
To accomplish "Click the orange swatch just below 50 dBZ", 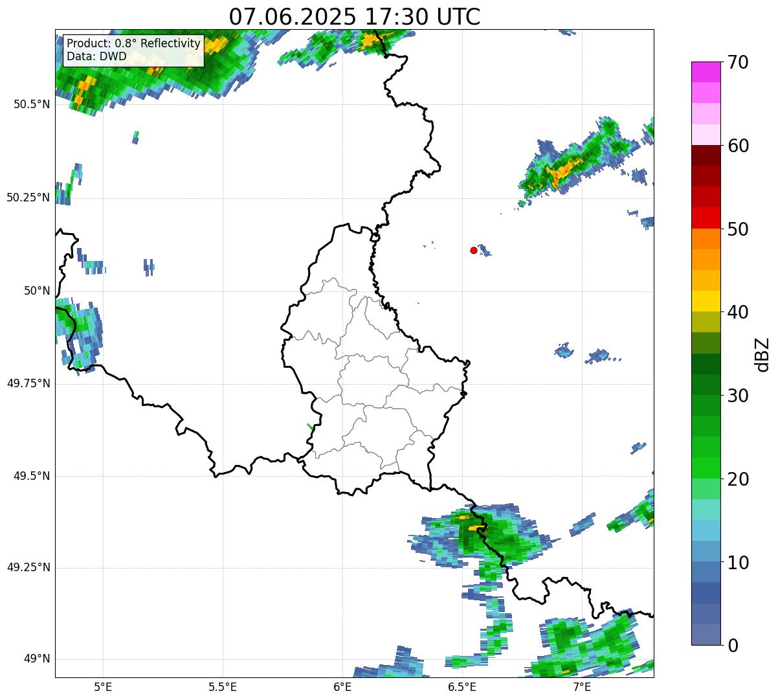I will (x=706, y=239).
